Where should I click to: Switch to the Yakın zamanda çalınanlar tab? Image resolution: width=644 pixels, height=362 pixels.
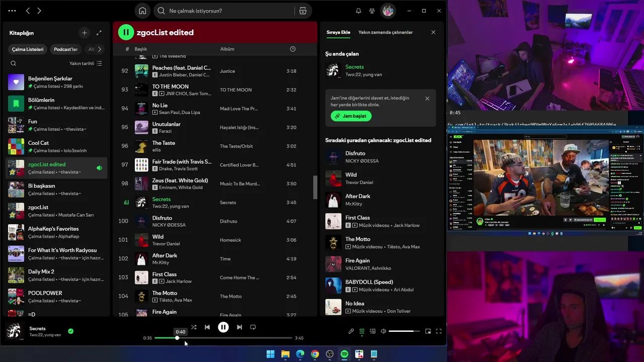coord(385,32)
